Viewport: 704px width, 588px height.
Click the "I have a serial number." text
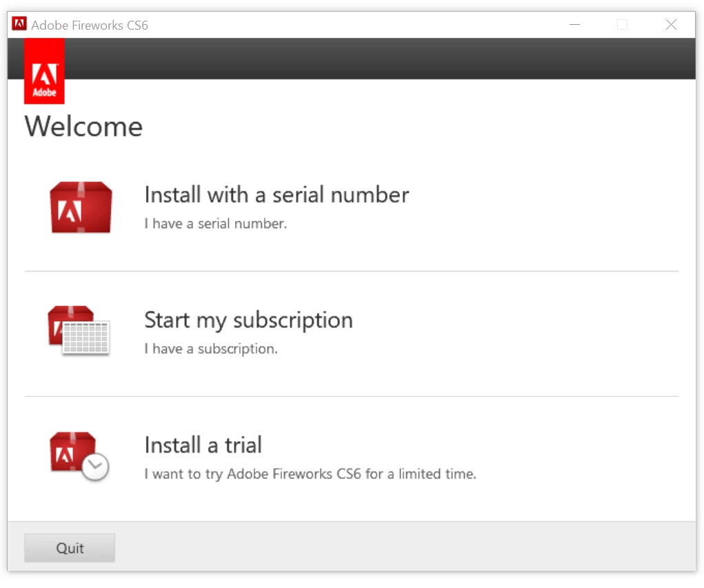pyautogui.click(x=216, y=223)
